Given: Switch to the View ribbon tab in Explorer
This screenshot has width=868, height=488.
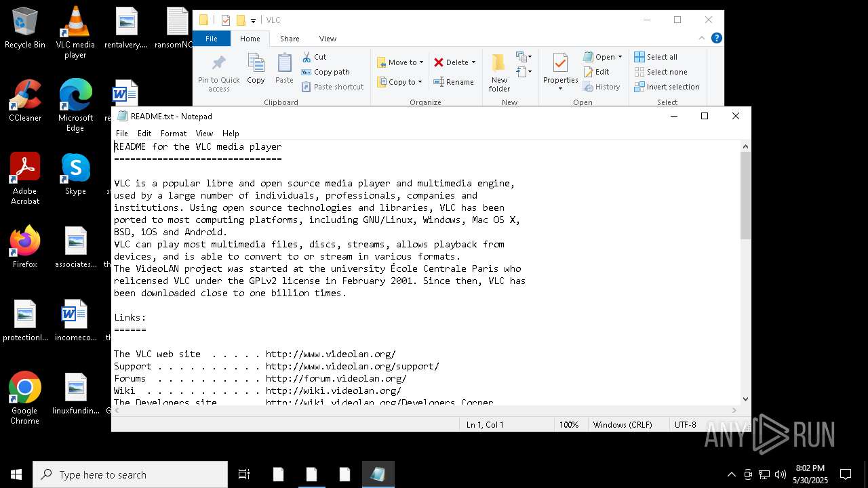Looking at the screenshot, I should 328,39.
